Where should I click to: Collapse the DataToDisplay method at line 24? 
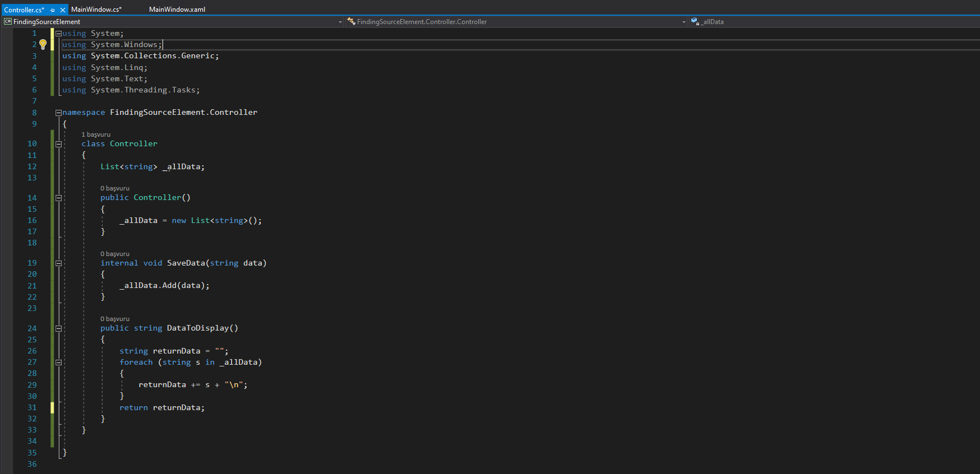tap(58, 328)
